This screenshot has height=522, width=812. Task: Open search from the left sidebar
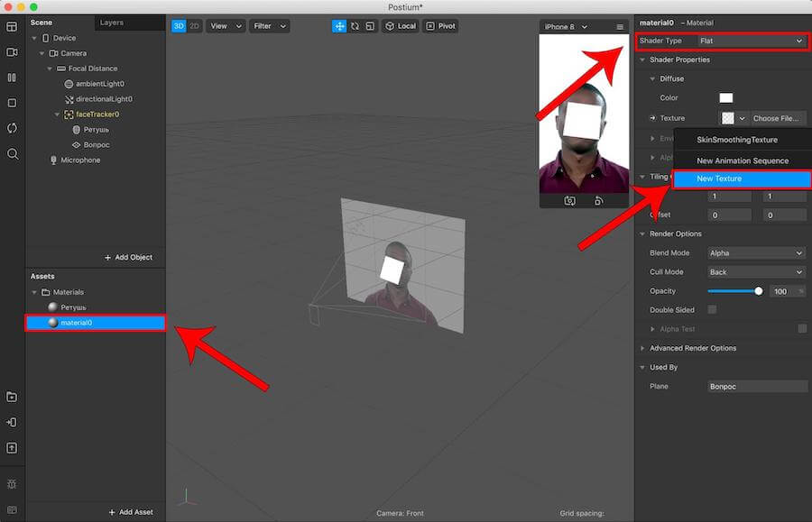(x=12, y=154)
